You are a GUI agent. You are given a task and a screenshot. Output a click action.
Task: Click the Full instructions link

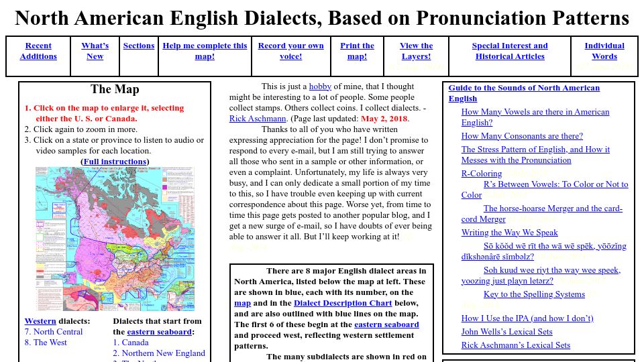coord(115,162)
